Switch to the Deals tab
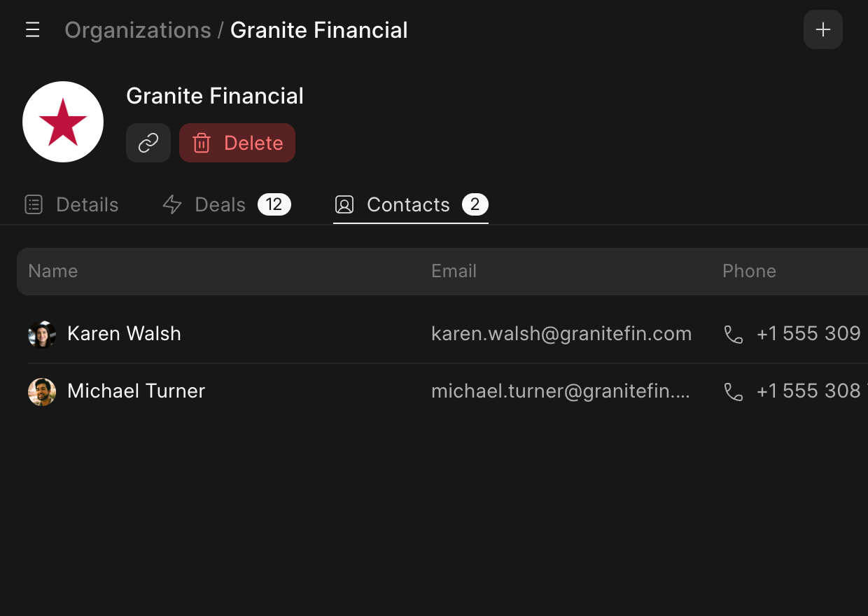 (x=226, y=204)
